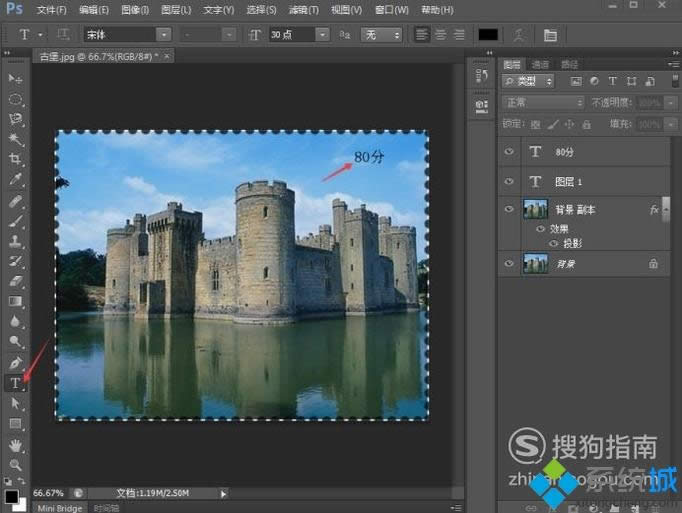
Task: Select the Eraser tool
Action: pyautogui.click(x=15, y=281)
